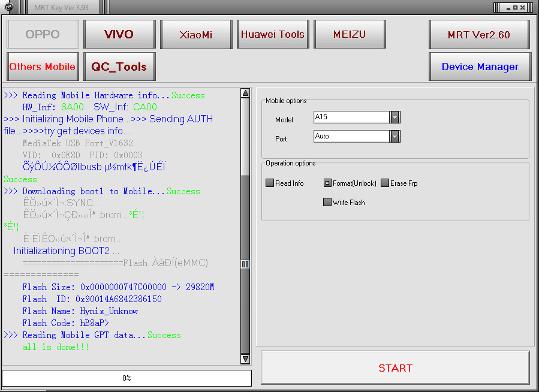539x392 pixels.
Task: Click the Port field showing Auto
Action: [x=352, y=137]
